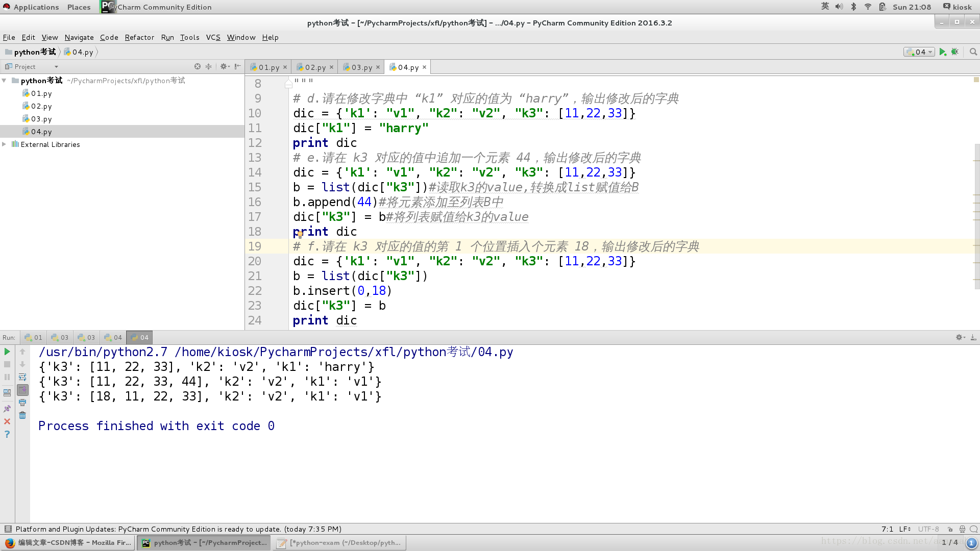Click the cursor position 7:1 in the status bar

pyautogui.click(x=887, y=529)
